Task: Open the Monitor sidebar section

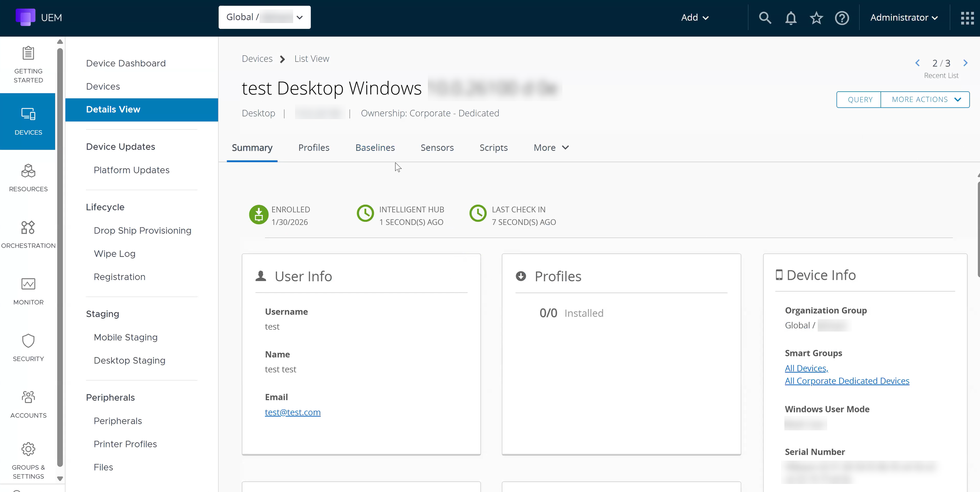Action: click(28, 291)
